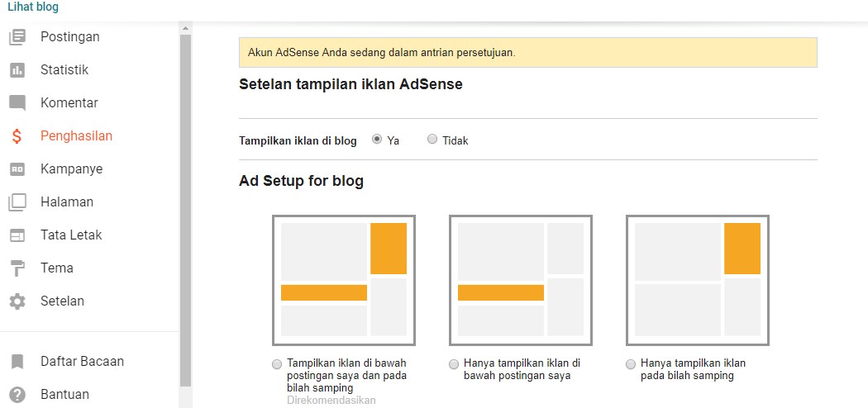Screen dimensions: 868x408
Task: Select Tidak to disable blog ads
Action: 432,140
